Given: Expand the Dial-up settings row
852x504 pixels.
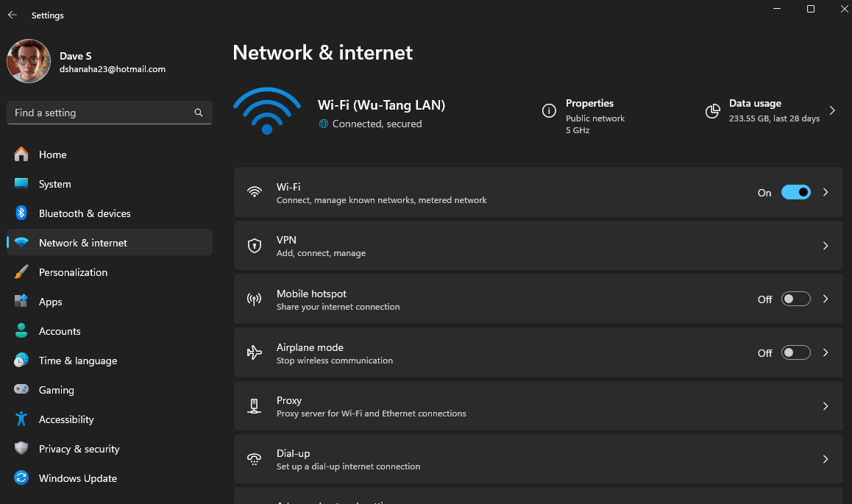Looking at the screenshot, I should [825, 459].
